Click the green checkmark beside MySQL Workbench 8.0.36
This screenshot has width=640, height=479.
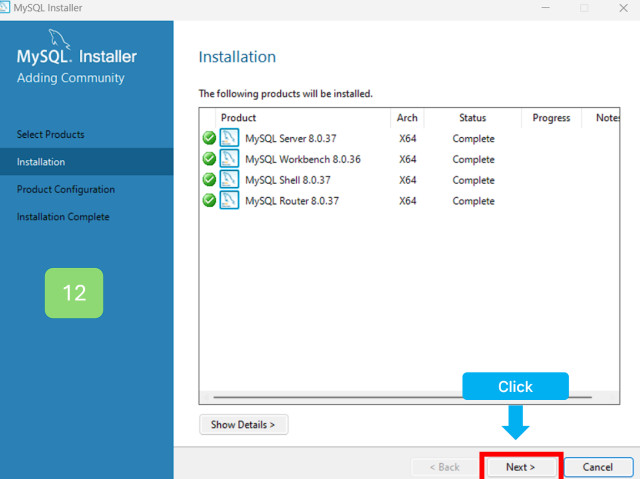209,159
